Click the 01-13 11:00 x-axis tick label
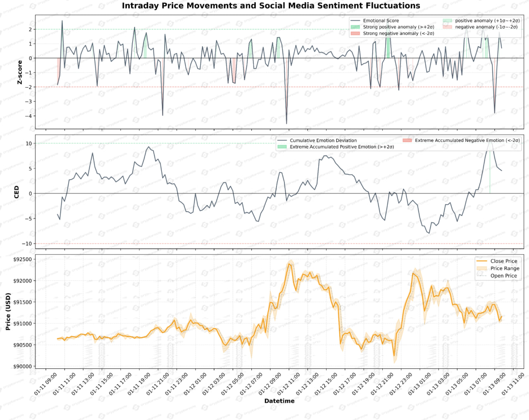This screenshot has width=529, height=420. [x=513, y=384]
